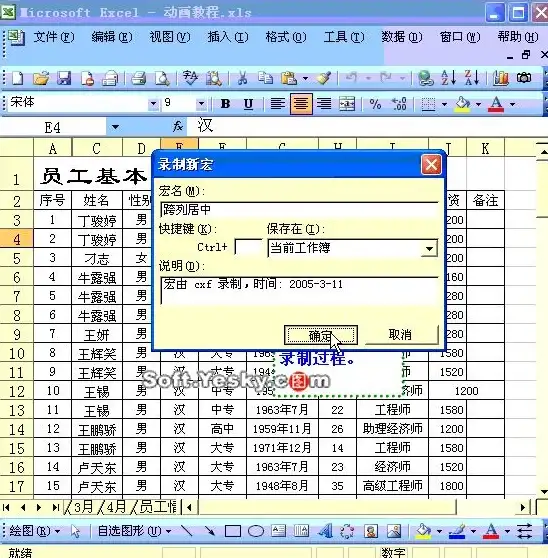Expand the Font Color dropdown arrow on formatting toolbar
The width and height of the screenshot is (548, 558).
(x=512, y=104)
